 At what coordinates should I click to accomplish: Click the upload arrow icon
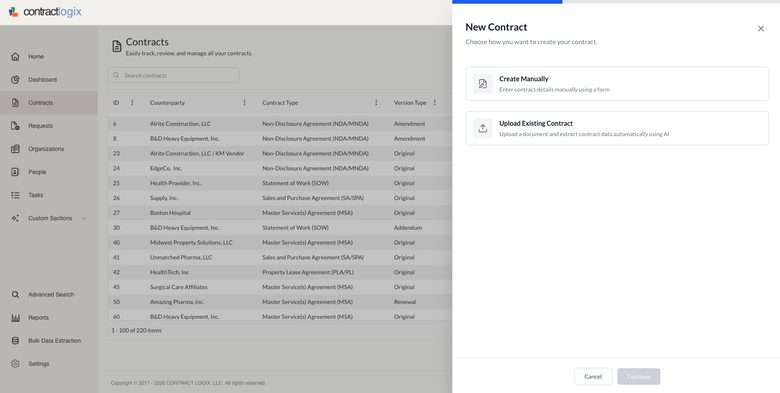[x=483, y=128]
